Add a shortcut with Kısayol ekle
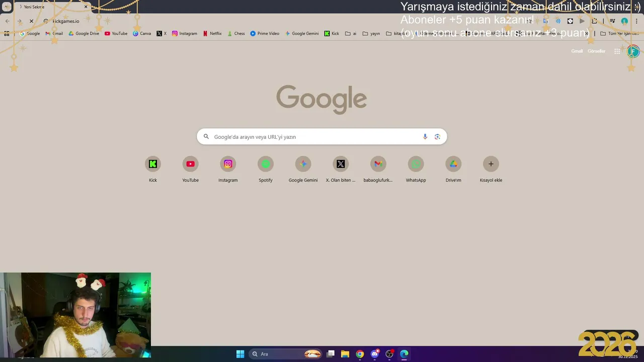This screenshot has height=362, width=644. (x=491, y=169)
